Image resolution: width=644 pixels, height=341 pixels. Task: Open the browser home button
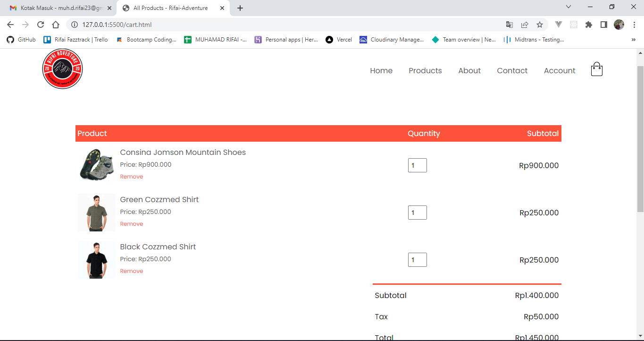[x=56, y=25]
